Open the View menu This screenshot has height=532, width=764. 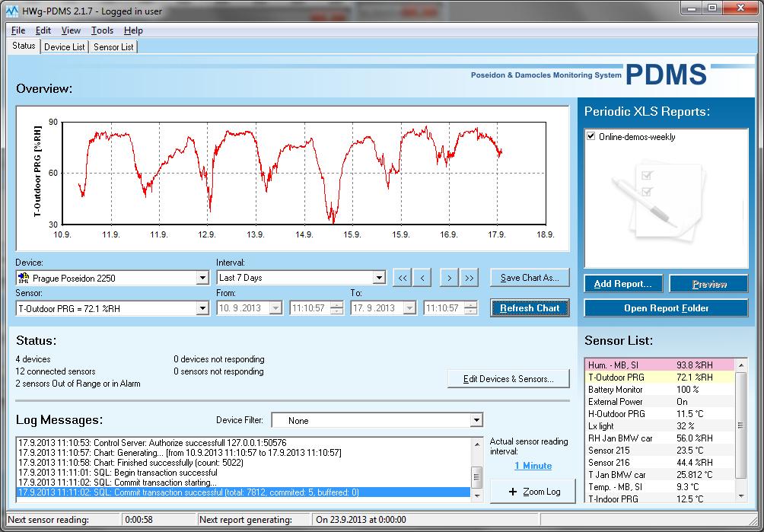coord(71,30)
